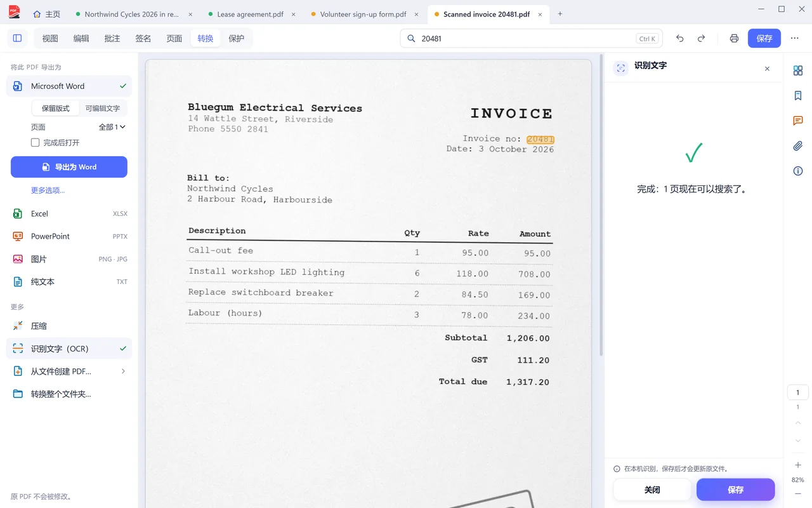The width and height of the screenshot is (812, 508).
Task: Open the attachments paperclip icon
Action: coord(798,146)
